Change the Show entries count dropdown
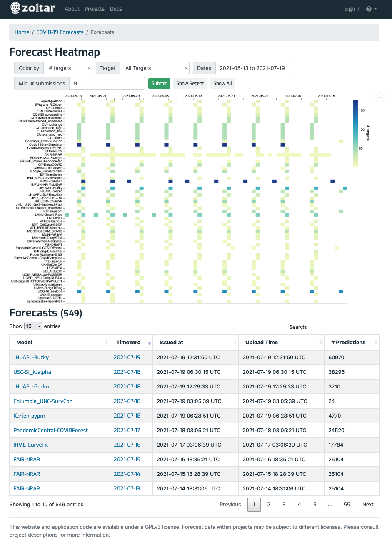392x545 pixels. click(33, 326)
